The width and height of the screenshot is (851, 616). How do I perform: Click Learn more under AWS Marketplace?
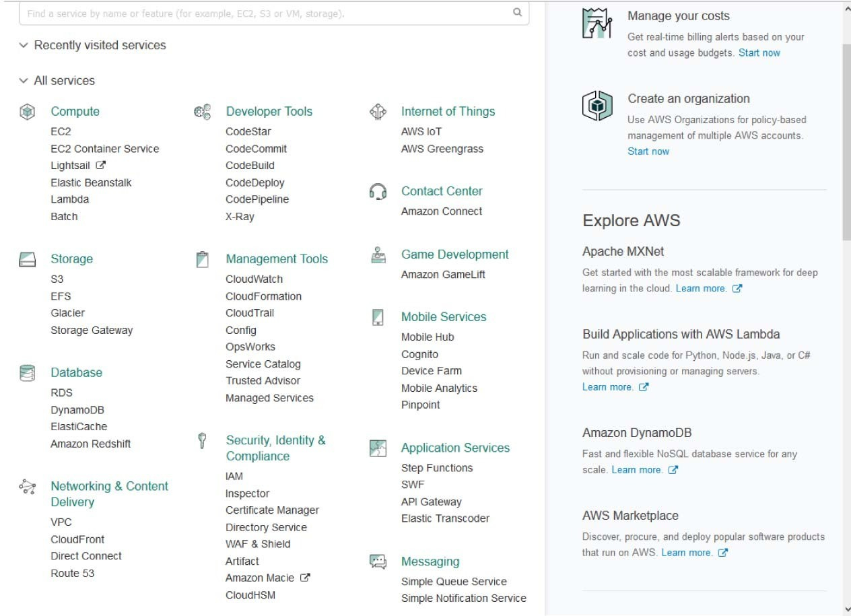point(687,553)
